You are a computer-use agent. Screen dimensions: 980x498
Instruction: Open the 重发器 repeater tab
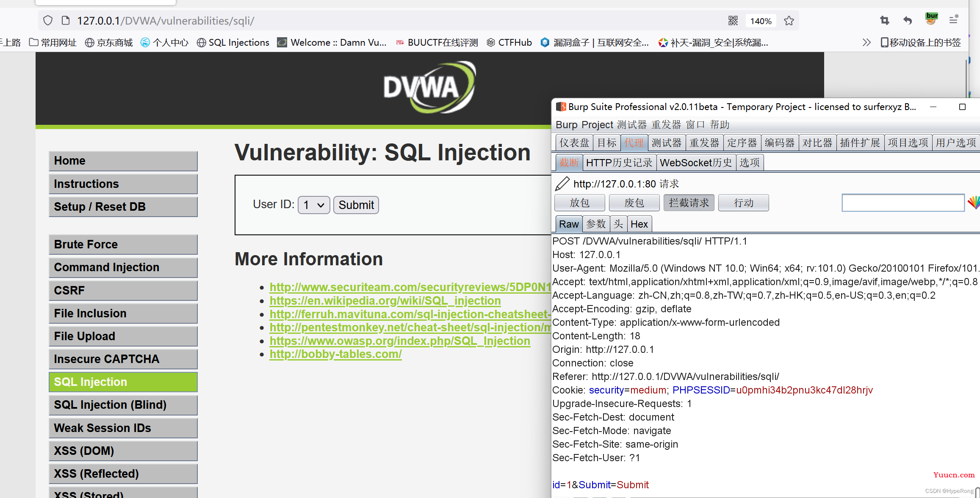705,143
